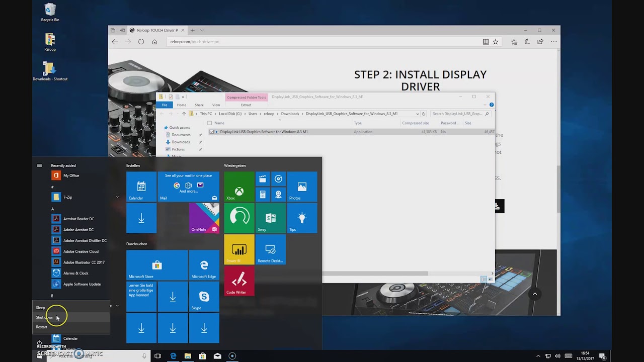Click the Downloads breadcrumb in Explorer path

(290, 114)
